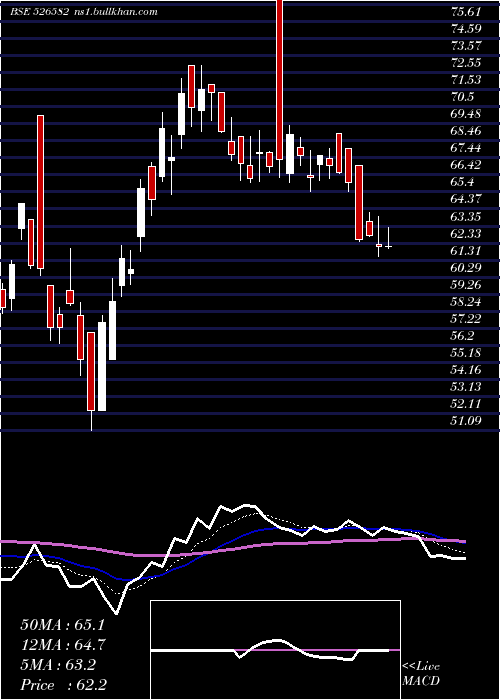Select the 61.31 price axis label
The image size is (500, 700).
[x=466, y=250]
